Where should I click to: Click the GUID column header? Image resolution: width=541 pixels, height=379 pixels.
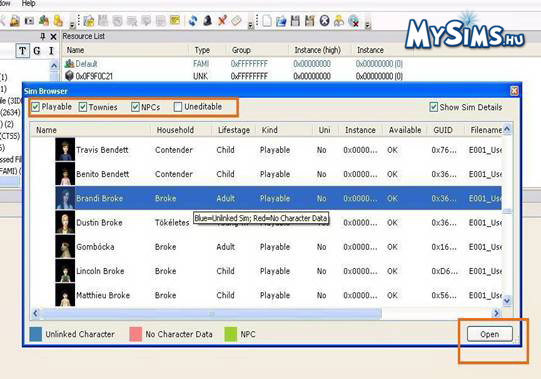(x=444, y=130)
